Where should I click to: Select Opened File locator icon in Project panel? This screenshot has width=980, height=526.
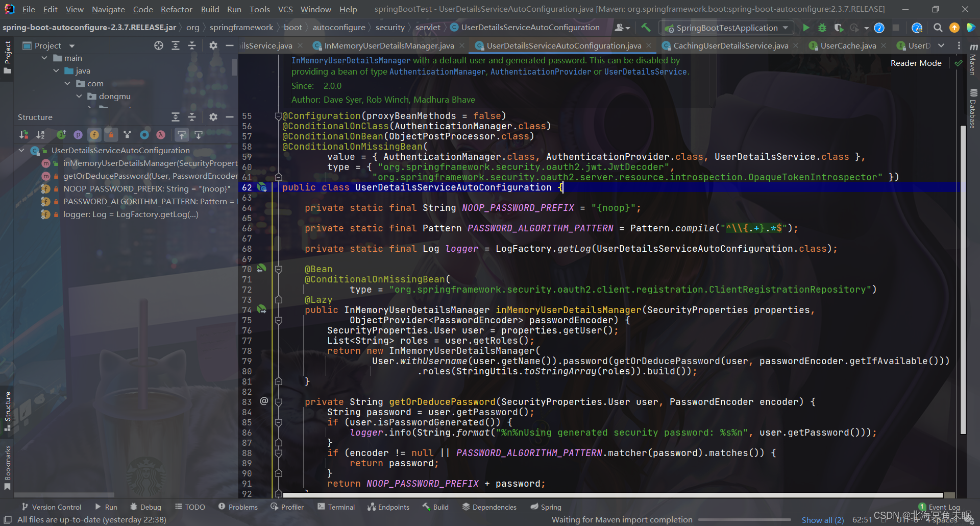point(159,45)
